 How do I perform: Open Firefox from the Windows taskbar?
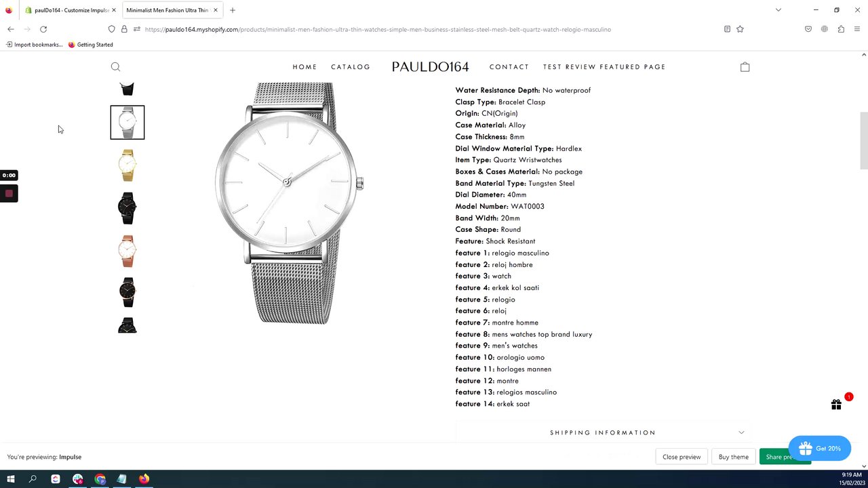pos(144,479)
